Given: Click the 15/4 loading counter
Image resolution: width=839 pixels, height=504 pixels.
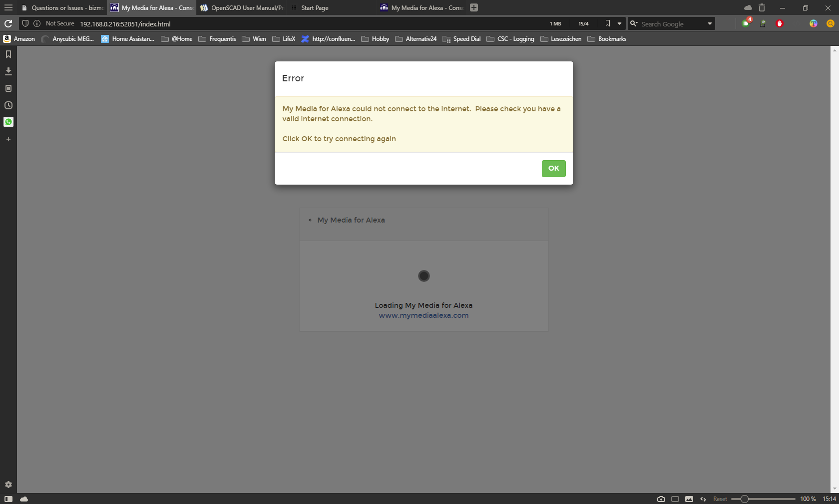Looking at the screenshot, I should coord(583,24).
